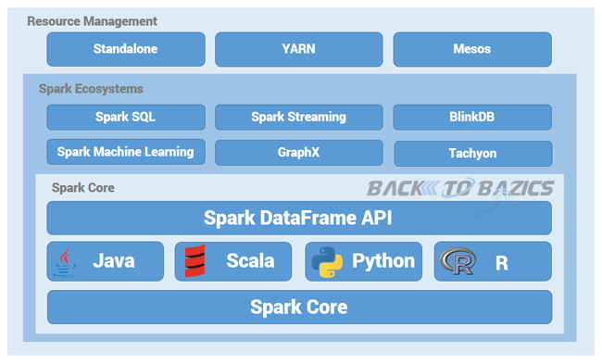
Task: Click the Spark Streaming block
Action: tap(299, 117)
